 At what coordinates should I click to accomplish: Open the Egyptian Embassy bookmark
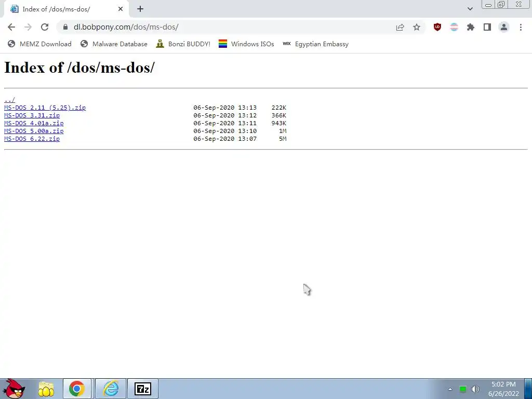click(x=315, y=44)
